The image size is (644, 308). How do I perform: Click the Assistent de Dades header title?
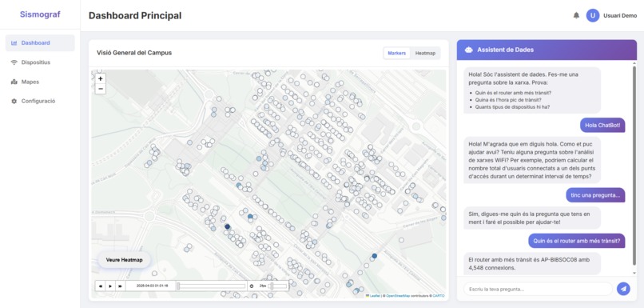[x=505, y=50]
